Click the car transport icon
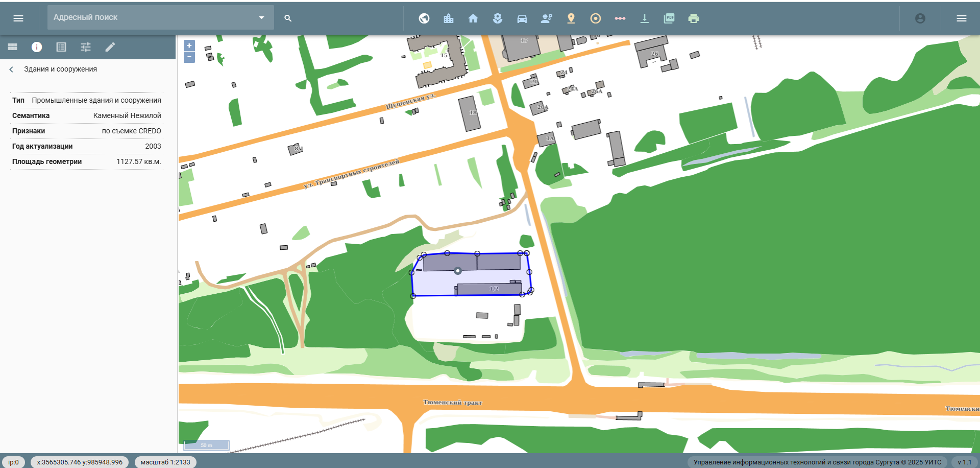This screenshot has width=980, height=468. click(522, 18)
